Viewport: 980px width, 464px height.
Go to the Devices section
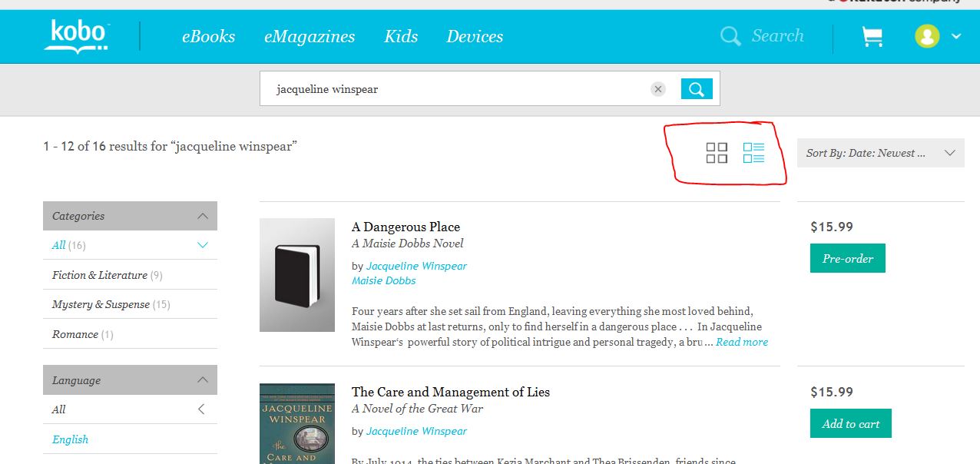coord(475,36)
